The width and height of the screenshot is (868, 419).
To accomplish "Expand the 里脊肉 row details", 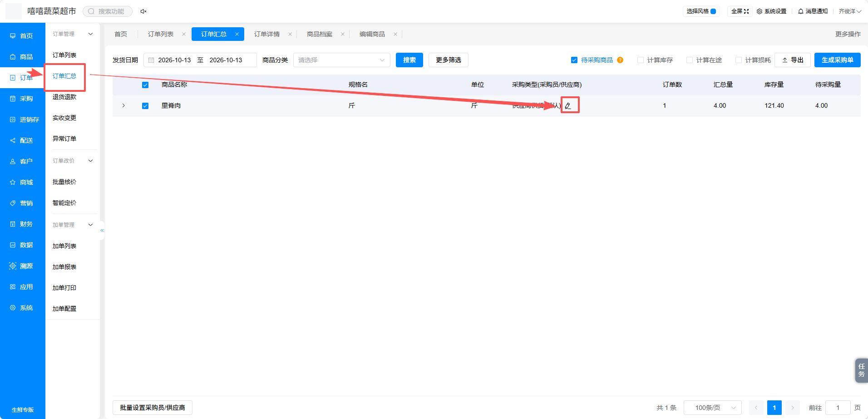I will pyautogui.click(x=123, y=105).
